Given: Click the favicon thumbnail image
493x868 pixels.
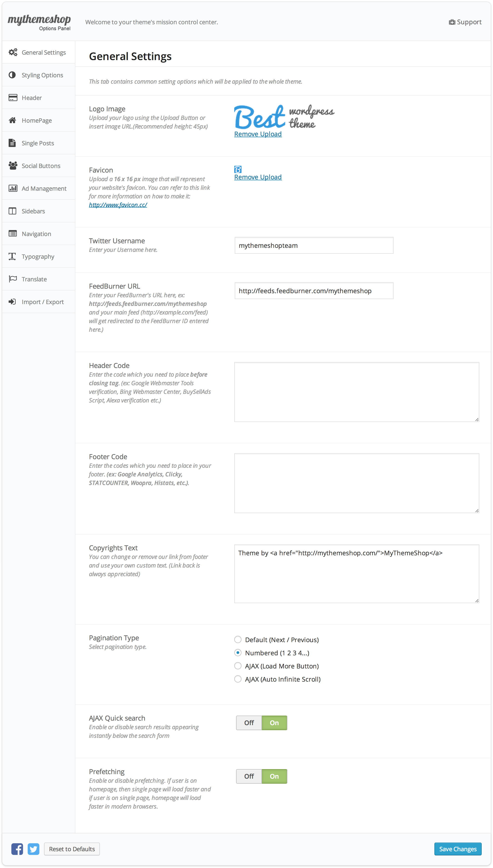Looking at the screenshot, I should pos(238,169).
